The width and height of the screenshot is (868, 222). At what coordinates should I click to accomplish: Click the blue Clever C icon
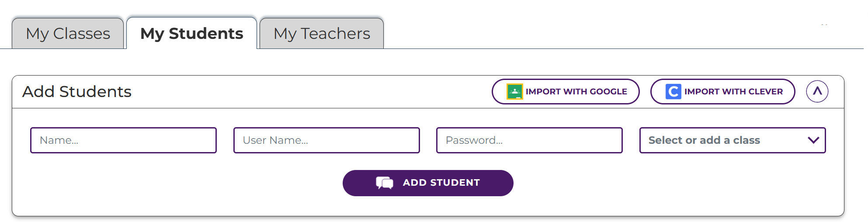pyautogui.click(x=673, y=92)
